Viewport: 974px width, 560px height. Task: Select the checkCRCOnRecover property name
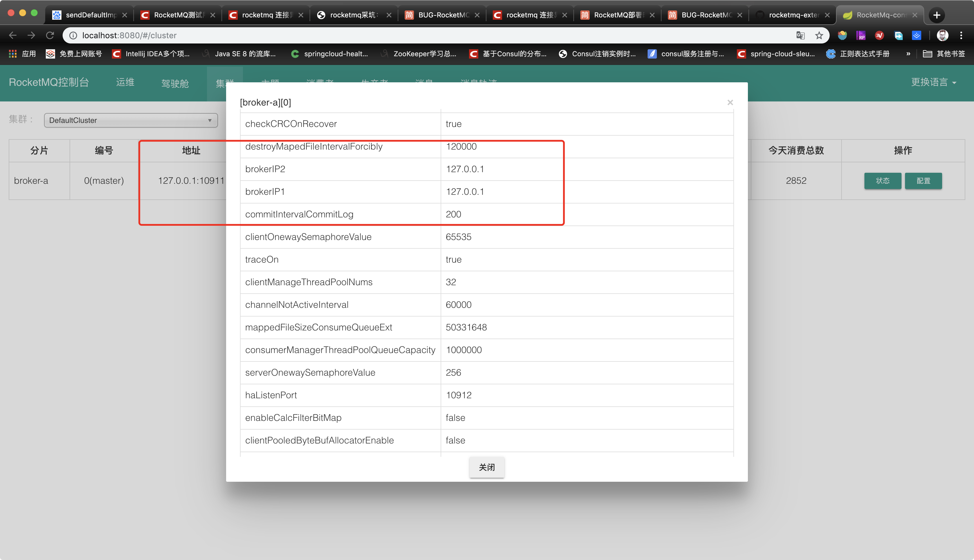pos(291,124)
